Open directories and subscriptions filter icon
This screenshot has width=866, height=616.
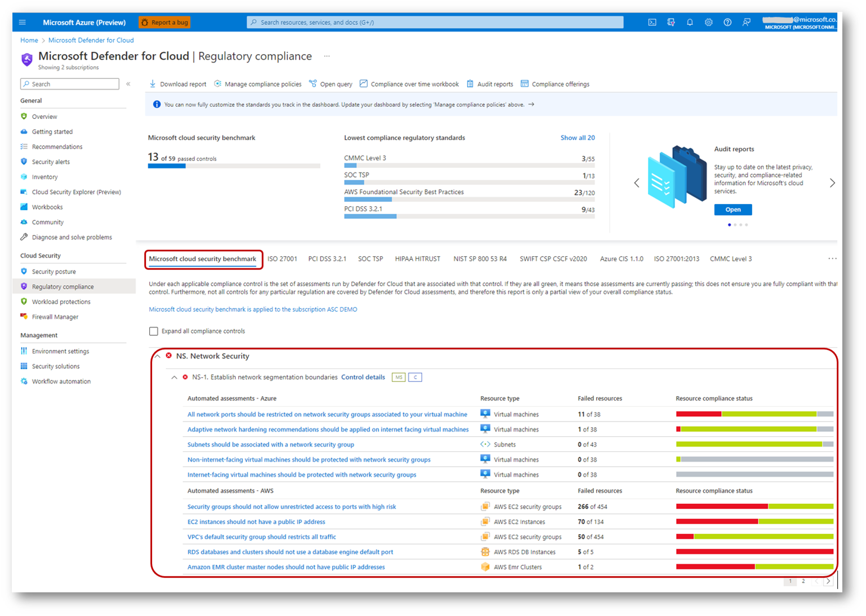(x=671, y=23)
